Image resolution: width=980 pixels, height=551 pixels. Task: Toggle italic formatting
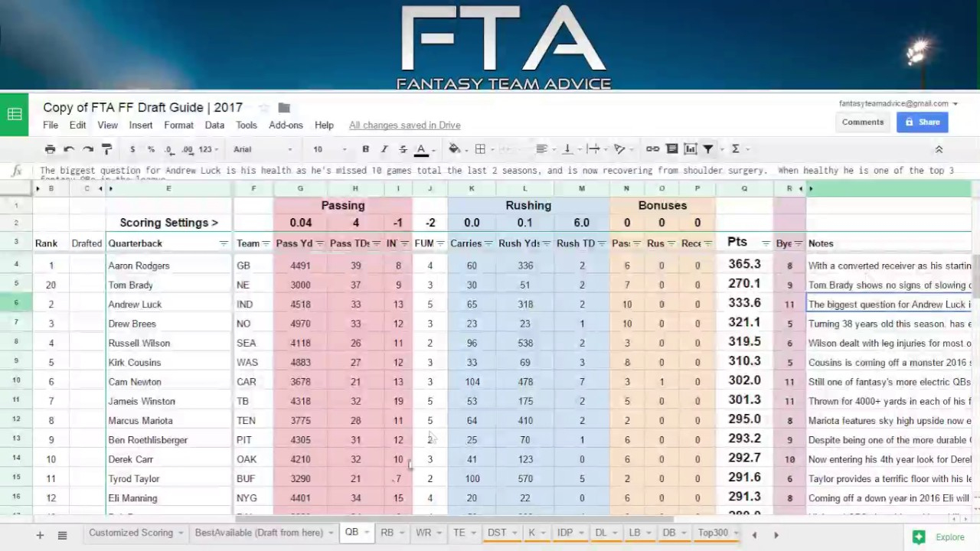coord(384,149)
